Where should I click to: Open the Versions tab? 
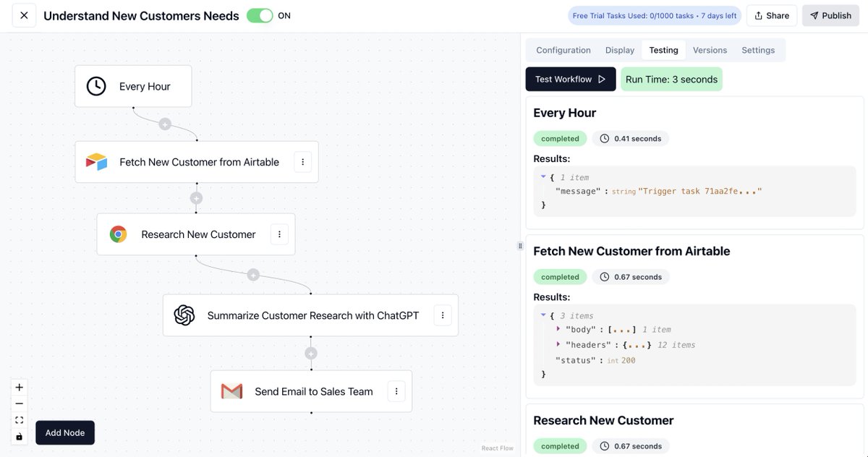(x=710, y=50)
